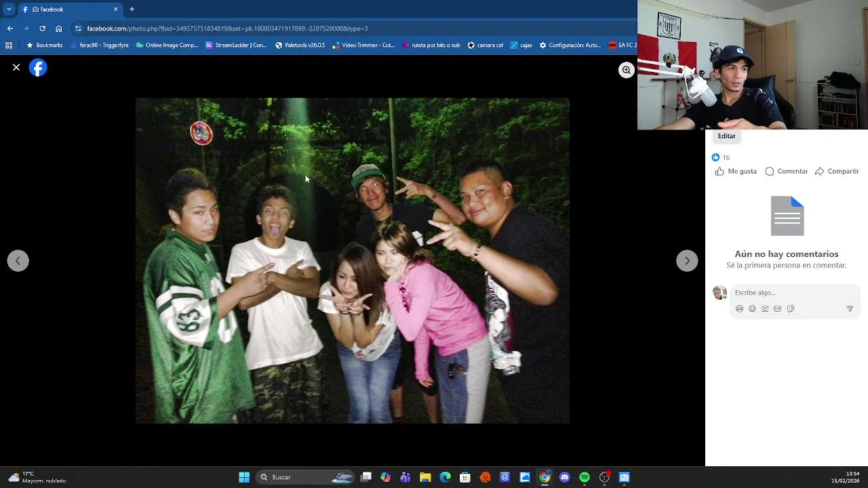Open the Online Image Comp... bookmark
The image size is (868, 488).
pos(167,45)
